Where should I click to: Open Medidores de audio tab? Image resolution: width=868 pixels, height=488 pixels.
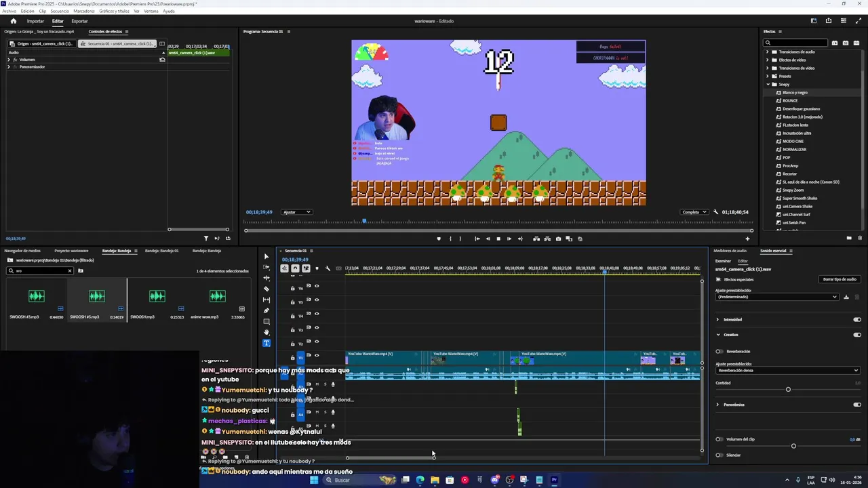pyautogui.click(x=730, y=251)
